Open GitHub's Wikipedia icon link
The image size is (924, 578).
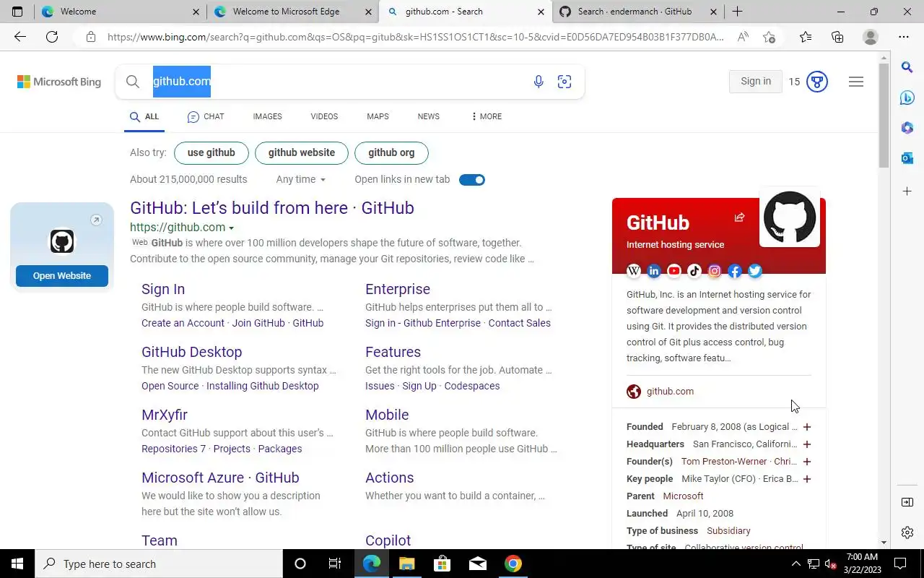pos(634,271)
